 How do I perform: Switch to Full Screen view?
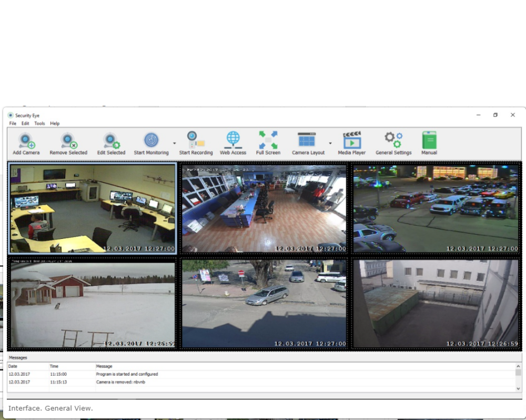coord(268,140)
